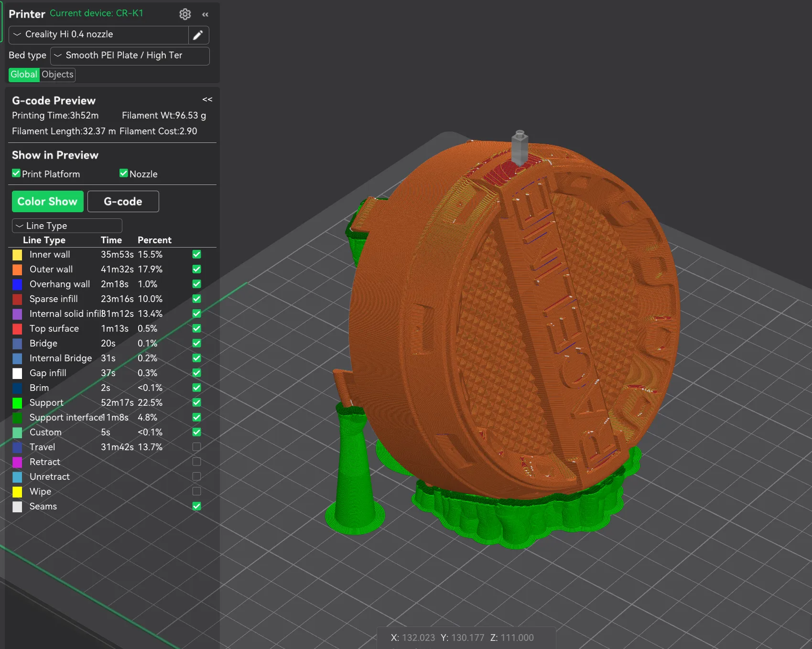Uncheck Seams visibility checkbox
The width and height of the screenshot is (812, 649).
click(x=196, y=506)
